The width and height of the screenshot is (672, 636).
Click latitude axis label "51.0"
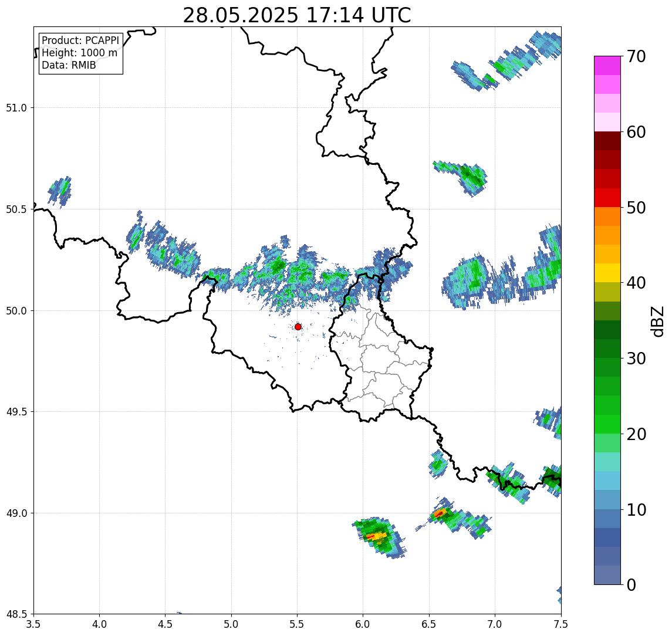coord(16,108)
